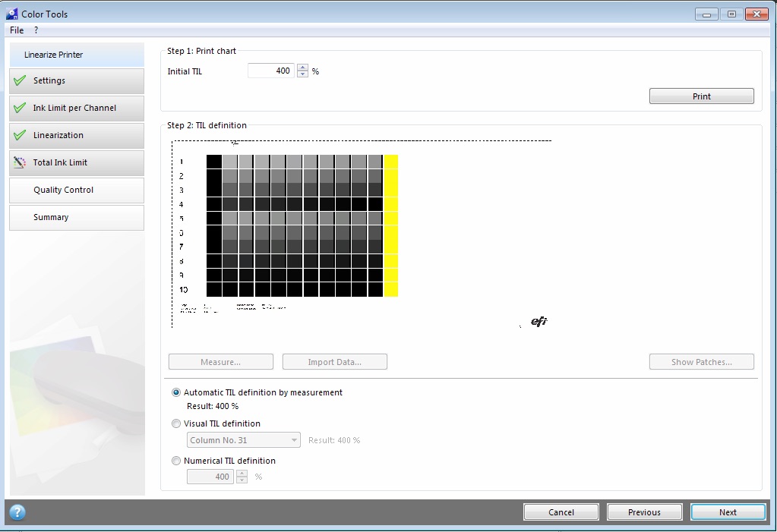
Task: Click the Color Tools title bar icon
Action: [12, 14]
